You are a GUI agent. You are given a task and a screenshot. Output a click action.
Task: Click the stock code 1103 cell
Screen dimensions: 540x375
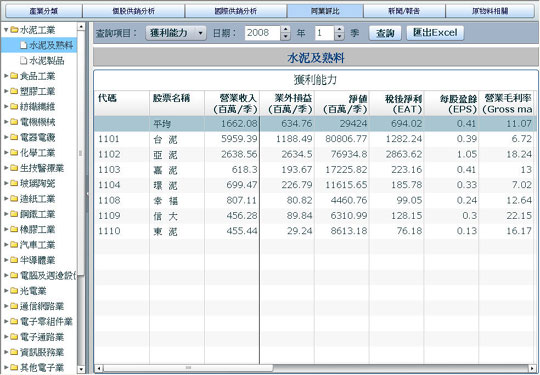pos(109,170)
